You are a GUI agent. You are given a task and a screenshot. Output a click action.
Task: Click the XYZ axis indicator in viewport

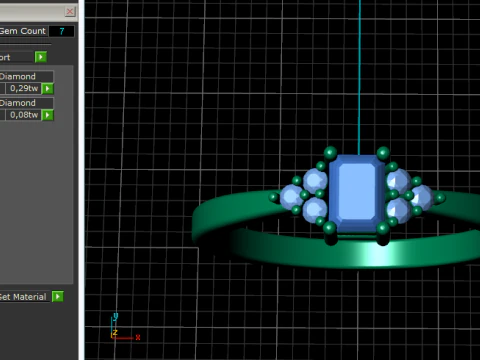[124, 328]
